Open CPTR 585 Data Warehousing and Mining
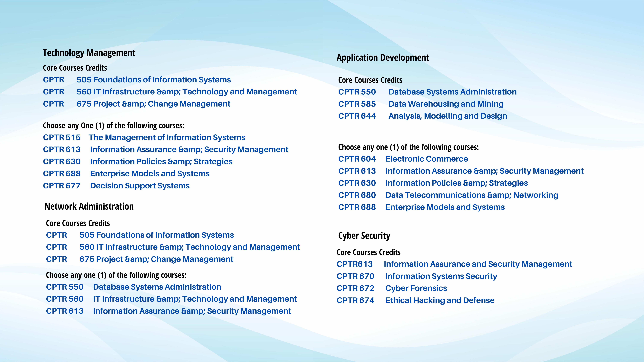644x362 pixels. click(421, 104)
